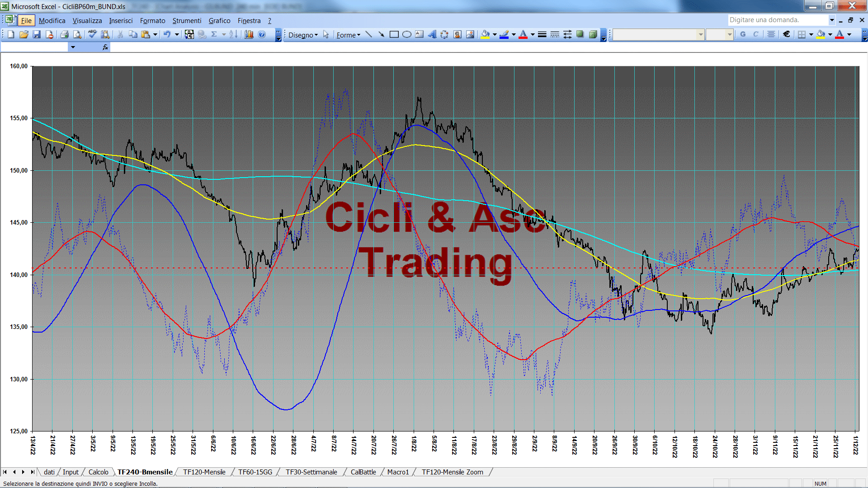Screen dimensions: 868x488
Task: Open the Disegno drawing menu dropdown
Action: click(303, 35)
